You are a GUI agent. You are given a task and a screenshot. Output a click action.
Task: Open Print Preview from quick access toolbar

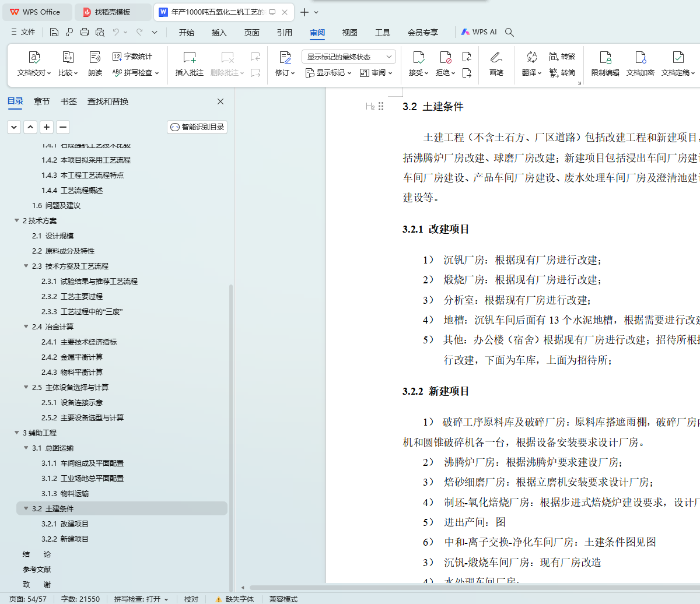pyautogui.click(x=100, y=32)
